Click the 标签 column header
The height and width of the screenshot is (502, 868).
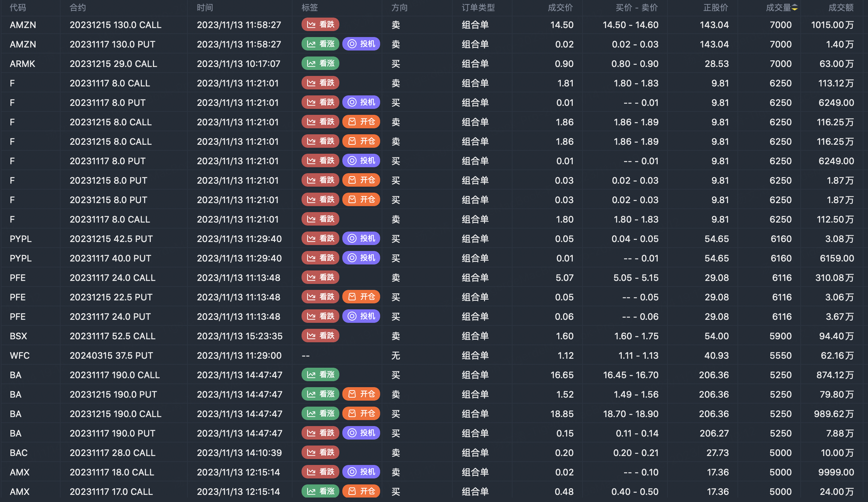point(310,7)
